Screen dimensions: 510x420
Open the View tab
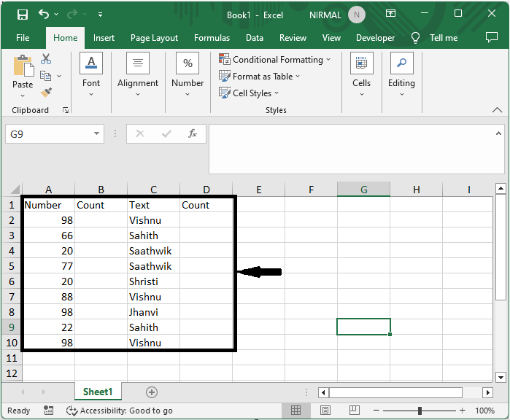point(331,38)
